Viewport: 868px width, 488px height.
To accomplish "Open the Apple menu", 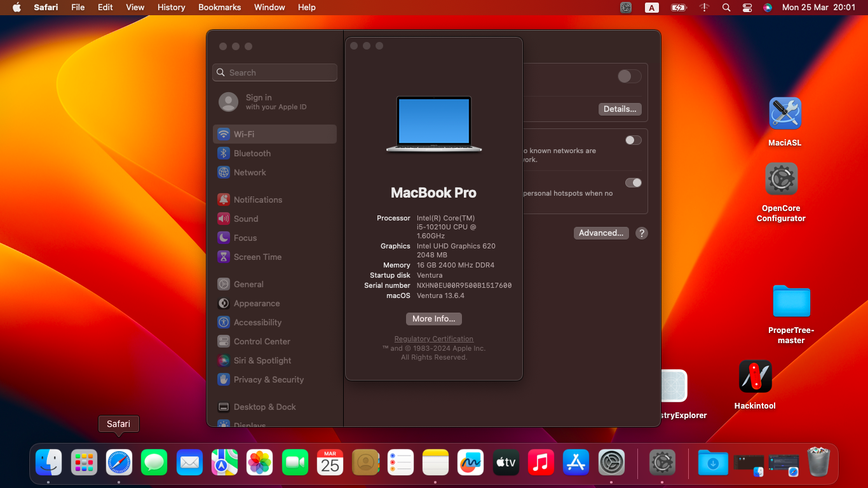I will click(x=17, y=7).
